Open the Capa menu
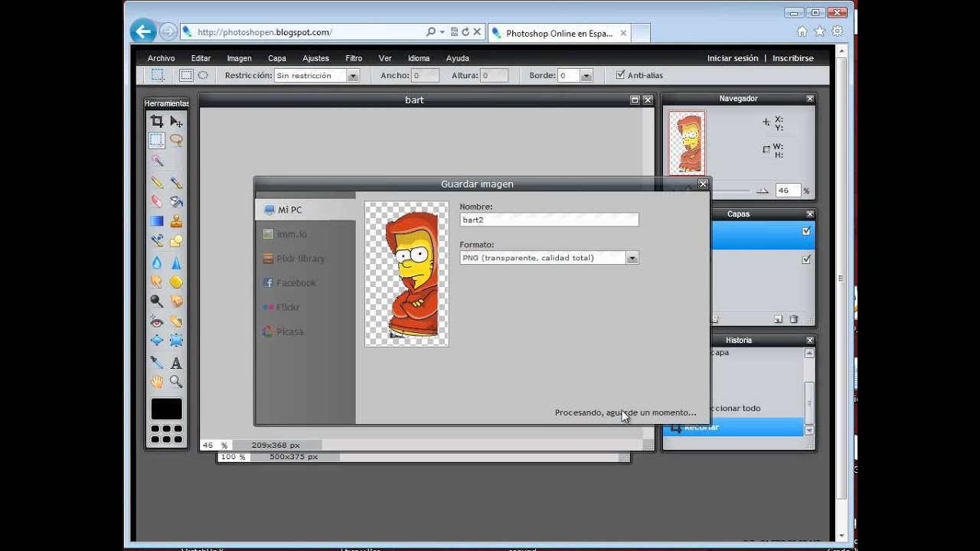 277,58
